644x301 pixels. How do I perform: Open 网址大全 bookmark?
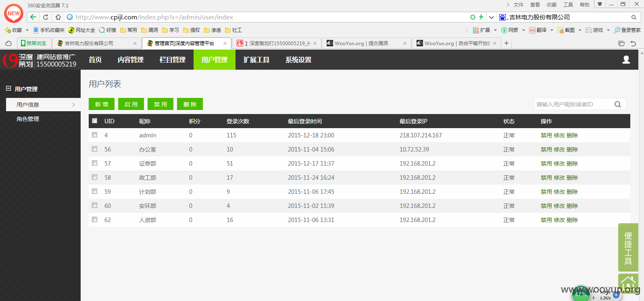tap(82, 30)
